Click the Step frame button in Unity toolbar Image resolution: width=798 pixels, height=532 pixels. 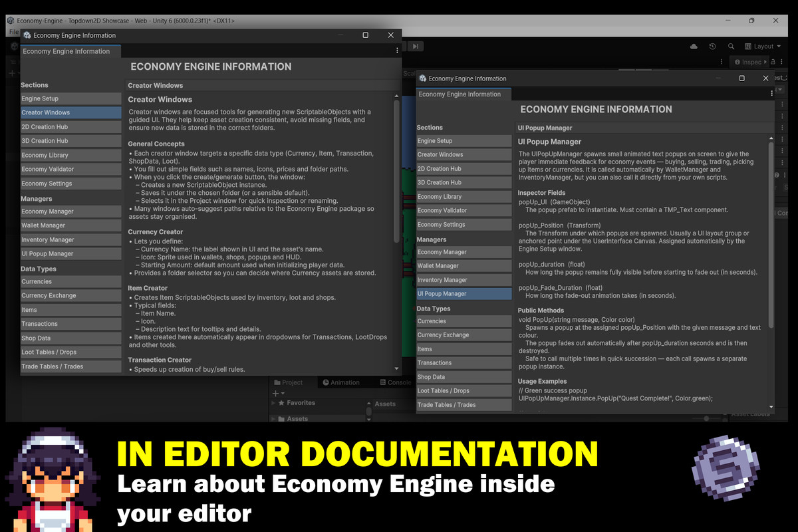pos(415,47)
